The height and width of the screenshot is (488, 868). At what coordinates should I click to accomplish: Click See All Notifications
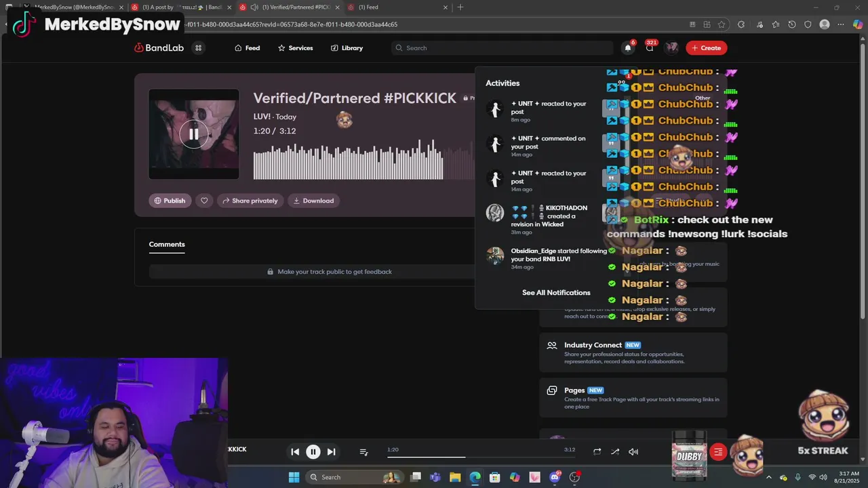pos(556,293)
